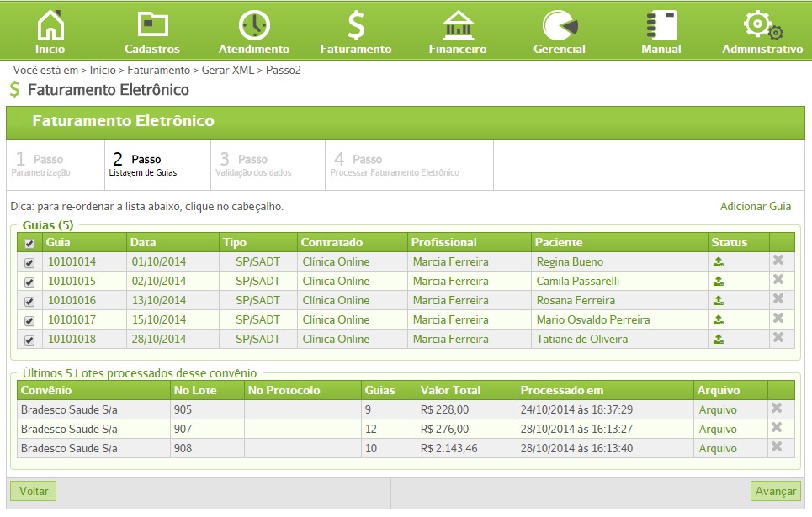
Task: Open Administrativo gears icon
Action: click(x=762, y=25)
